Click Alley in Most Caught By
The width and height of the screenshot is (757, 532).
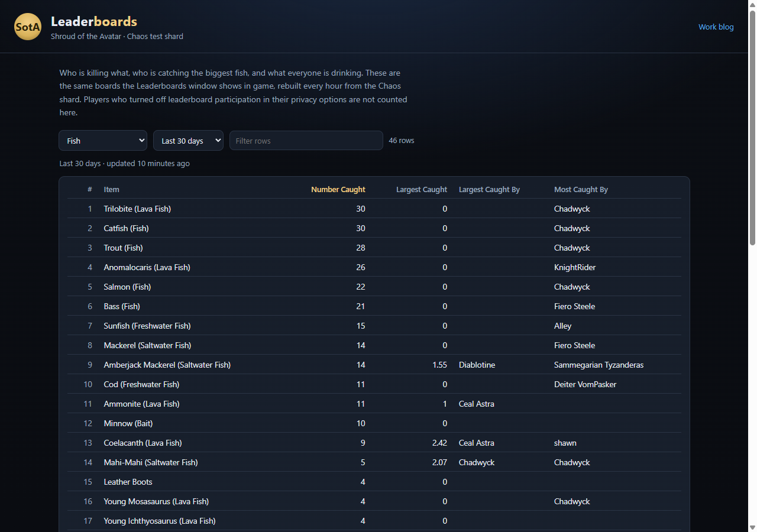tap(563, 326)
